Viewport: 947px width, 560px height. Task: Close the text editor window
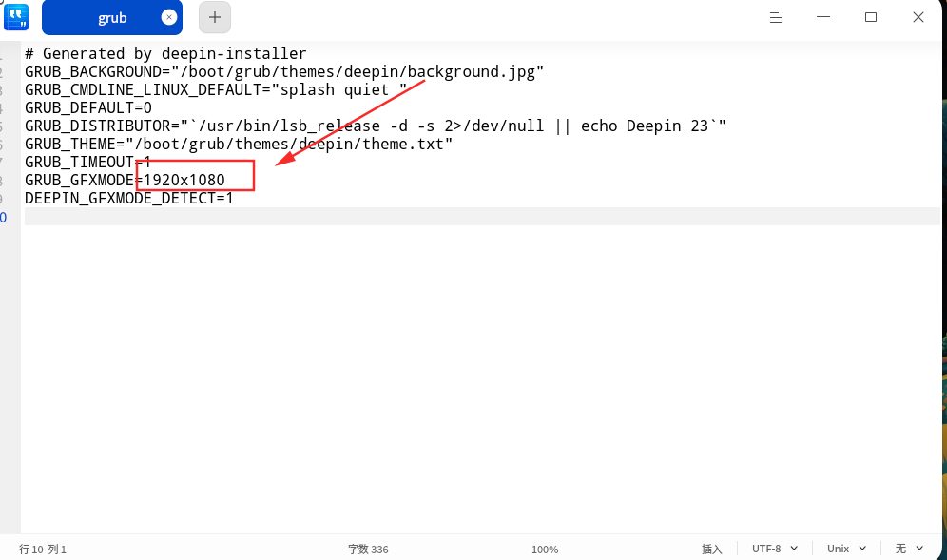(918, 17)
